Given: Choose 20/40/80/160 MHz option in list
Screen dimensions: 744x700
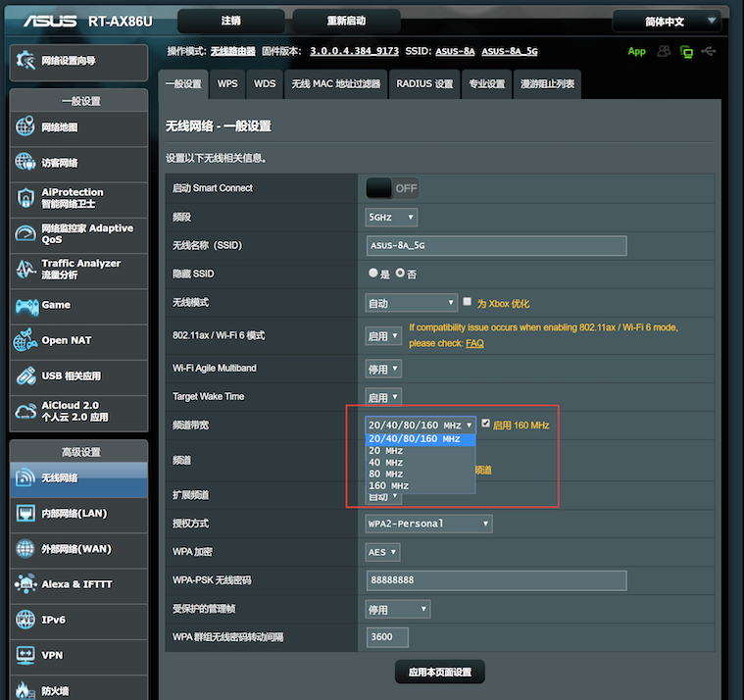Looking at the screenshot, I should 421,439.
